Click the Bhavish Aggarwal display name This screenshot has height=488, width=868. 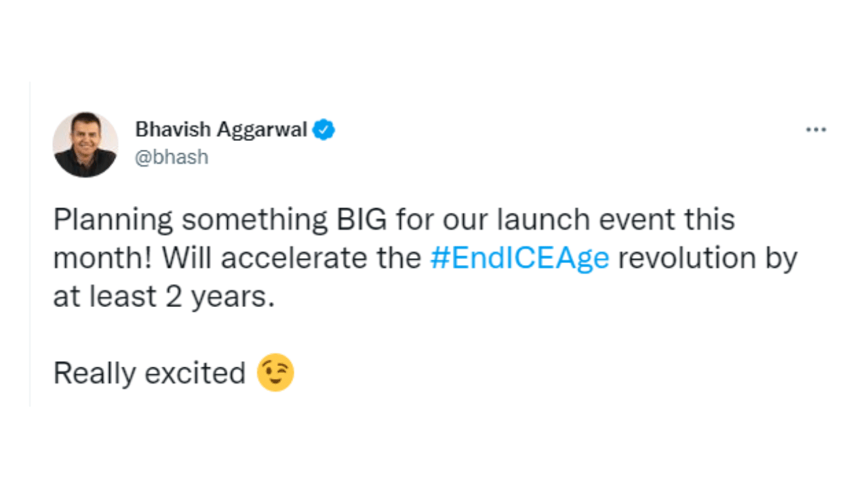coord(221,129)
